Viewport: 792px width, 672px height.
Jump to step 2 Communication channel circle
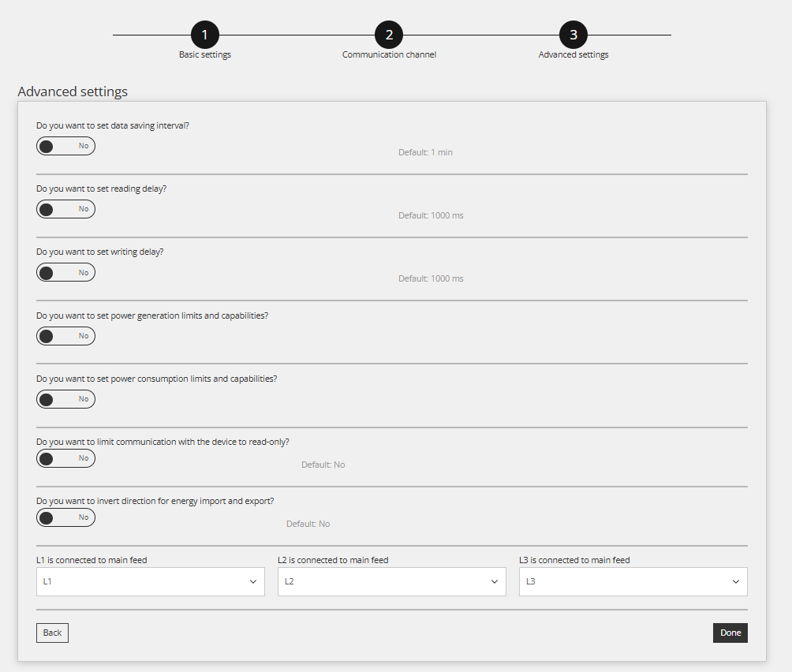[x=389, y=35]
